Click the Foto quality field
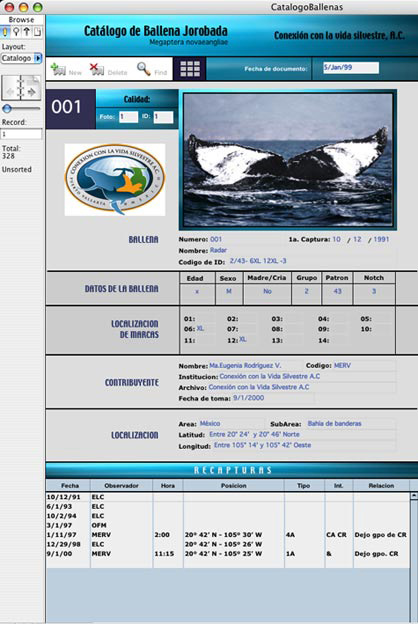 click(129, 117)
